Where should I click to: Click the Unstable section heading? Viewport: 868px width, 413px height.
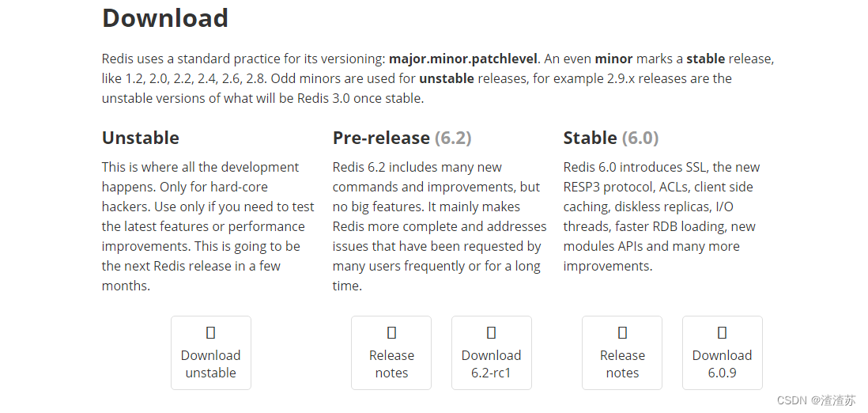pyautogui.click(x=141, y=138)
